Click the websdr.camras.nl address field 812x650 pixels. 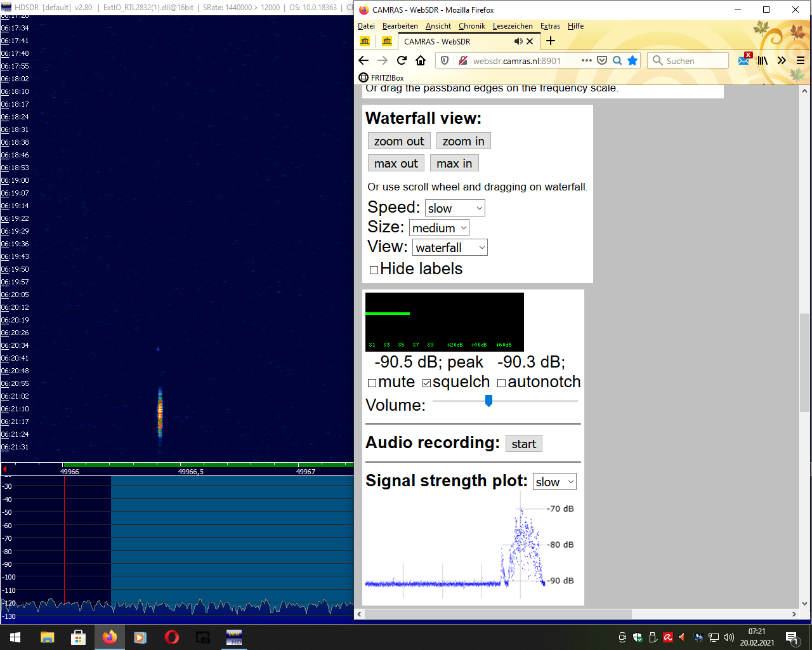tap(517, 60)
